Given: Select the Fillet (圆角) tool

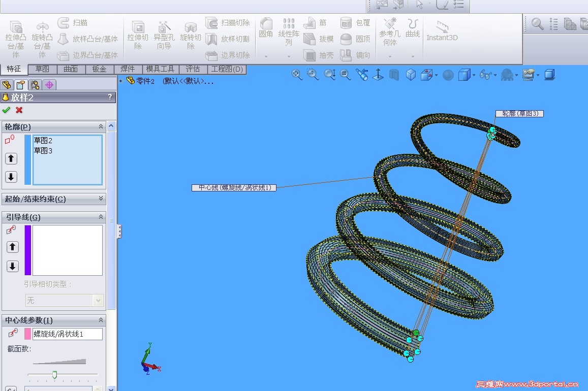Looking at the screenshot, I should click(x=266, y=28).
